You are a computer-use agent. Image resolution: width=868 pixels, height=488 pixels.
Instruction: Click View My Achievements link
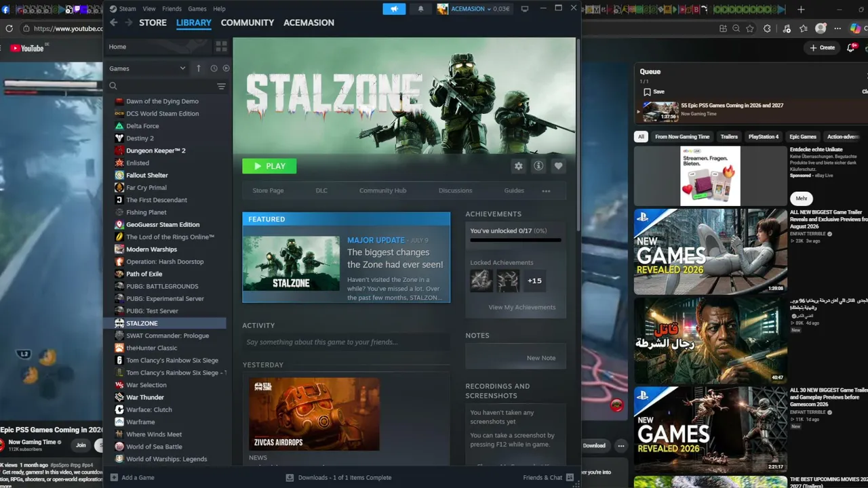click(521, 307)
